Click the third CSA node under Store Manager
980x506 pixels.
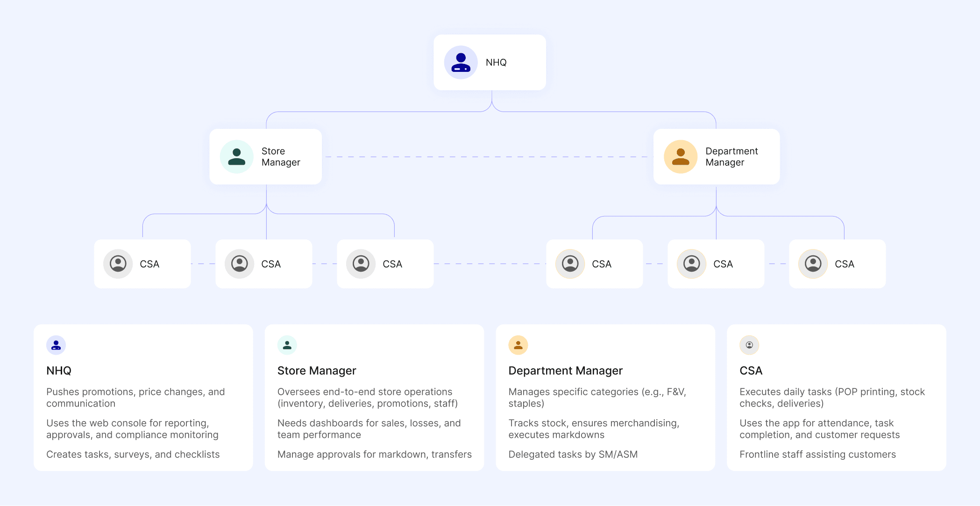(385, 264)
